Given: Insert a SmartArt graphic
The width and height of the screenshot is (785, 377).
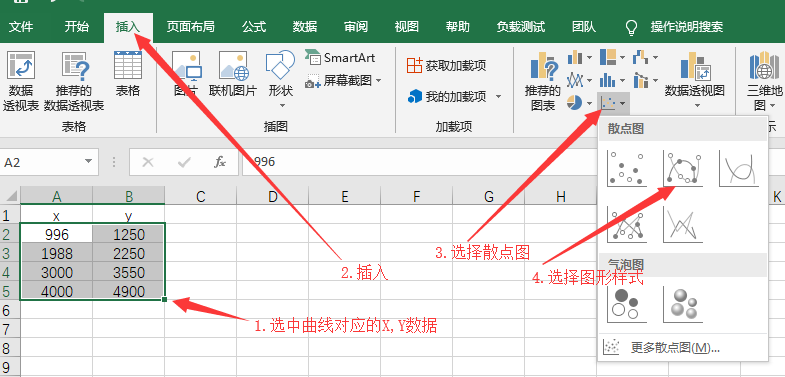Looking at the screenshot, I should [x=340, y=58].
